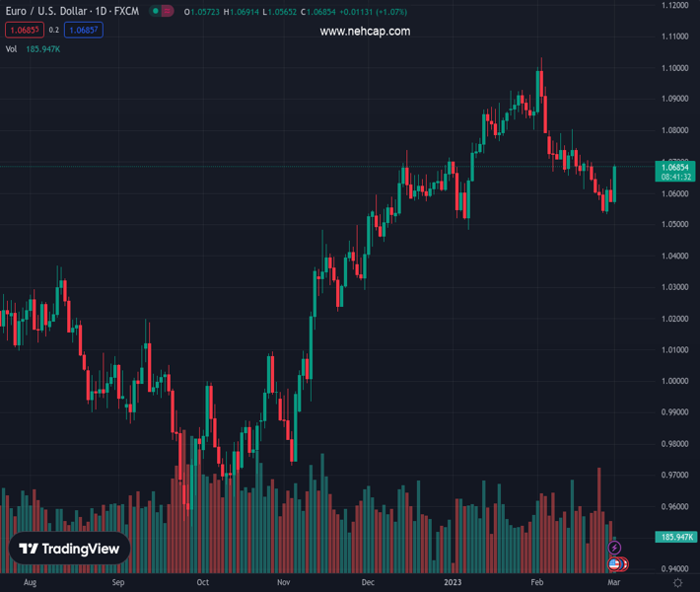Viewport: 700px width, 592px height.
Task: Click the Vol indicator legend label
Action: pyautogui.click(x=12, y=48)
